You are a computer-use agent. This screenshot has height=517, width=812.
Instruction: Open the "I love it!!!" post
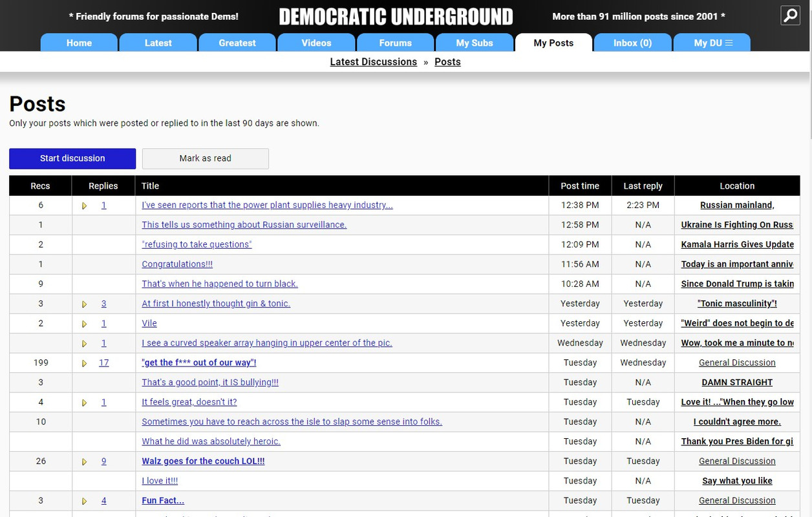click(160, 481)
